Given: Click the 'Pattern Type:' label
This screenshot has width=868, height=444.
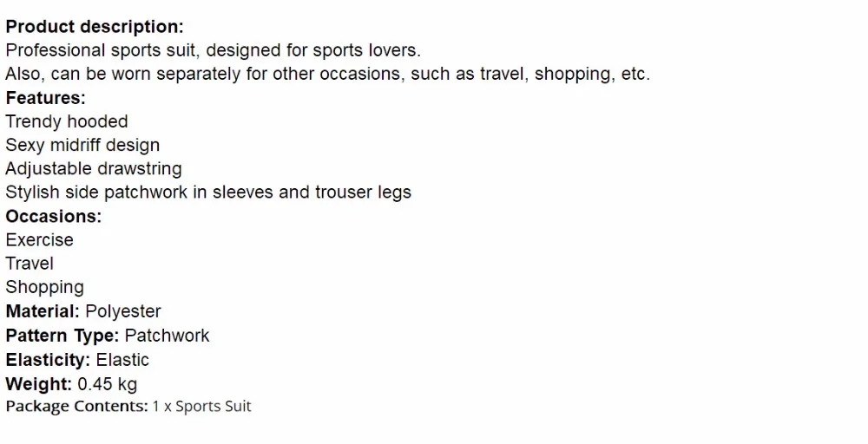Looking at the screenshot, I should pos(62,336).
